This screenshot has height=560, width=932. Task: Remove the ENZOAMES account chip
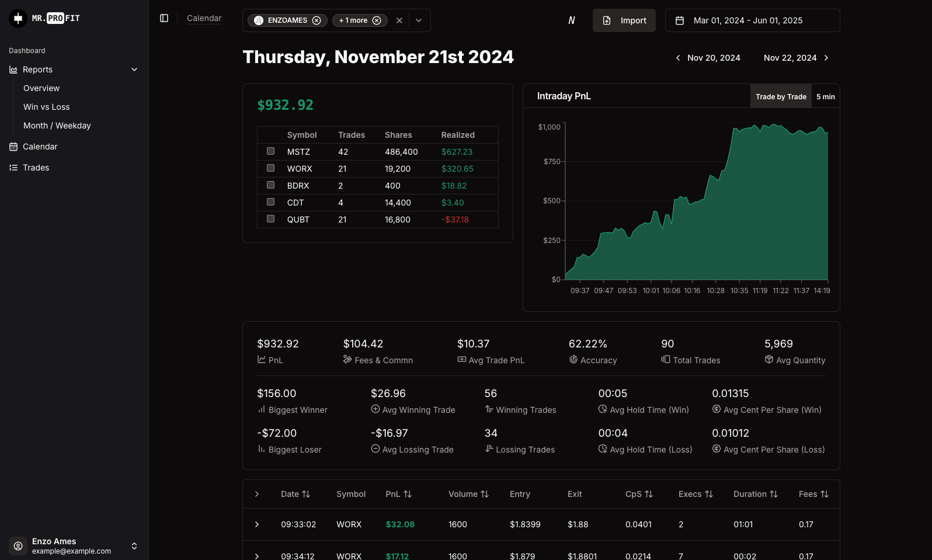(x=317, y=20)
